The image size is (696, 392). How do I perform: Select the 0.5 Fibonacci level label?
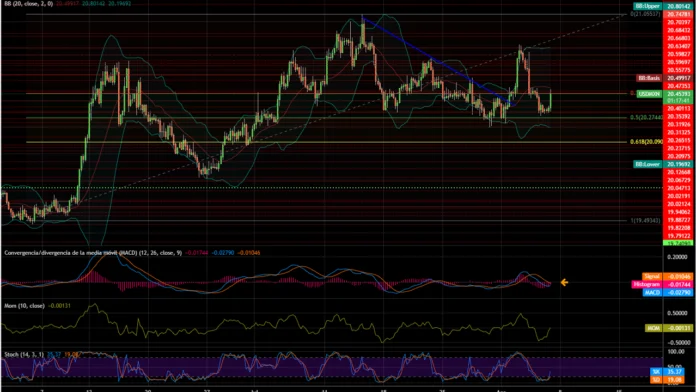point(646,118)
